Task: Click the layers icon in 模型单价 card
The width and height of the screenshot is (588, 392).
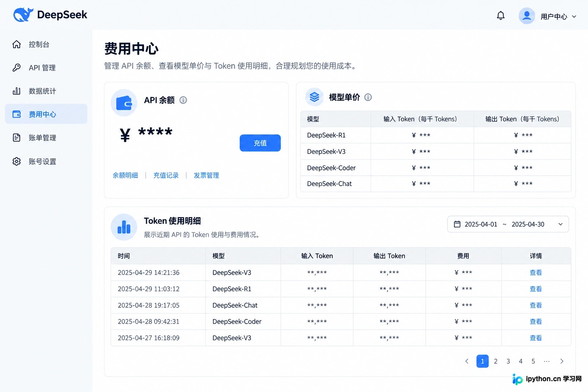Action: pos(314,97)
